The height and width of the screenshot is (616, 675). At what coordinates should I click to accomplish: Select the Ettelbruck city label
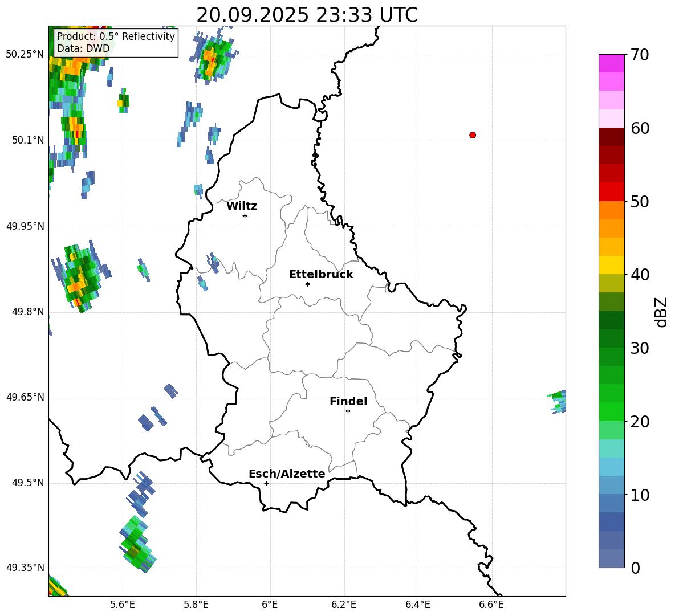coord(321,275)
